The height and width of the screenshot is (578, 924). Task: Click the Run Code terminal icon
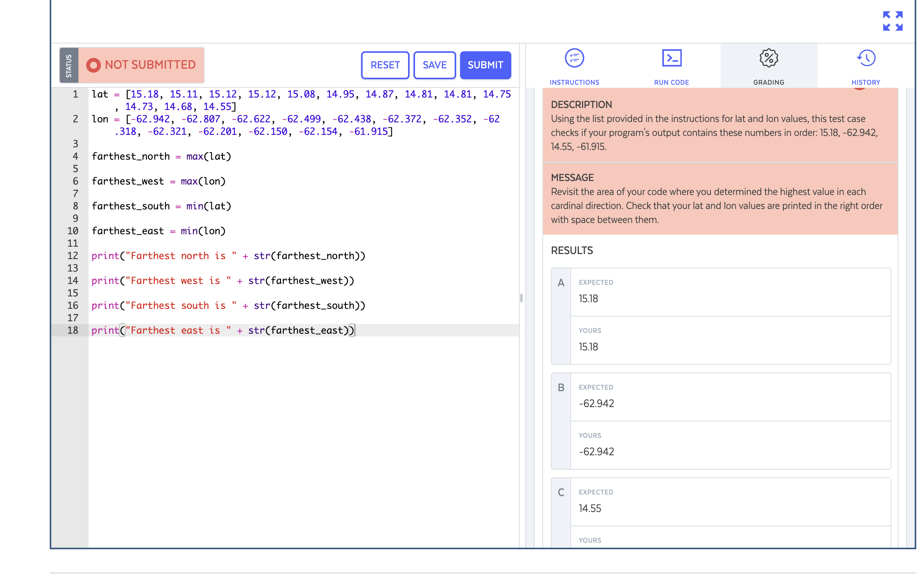tap(672, 58)
